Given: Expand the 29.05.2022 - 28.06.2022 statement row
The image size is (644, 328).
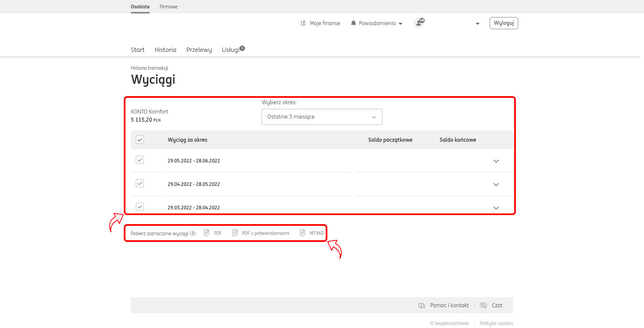Looking at the screenshot, I should pos(496,161).
